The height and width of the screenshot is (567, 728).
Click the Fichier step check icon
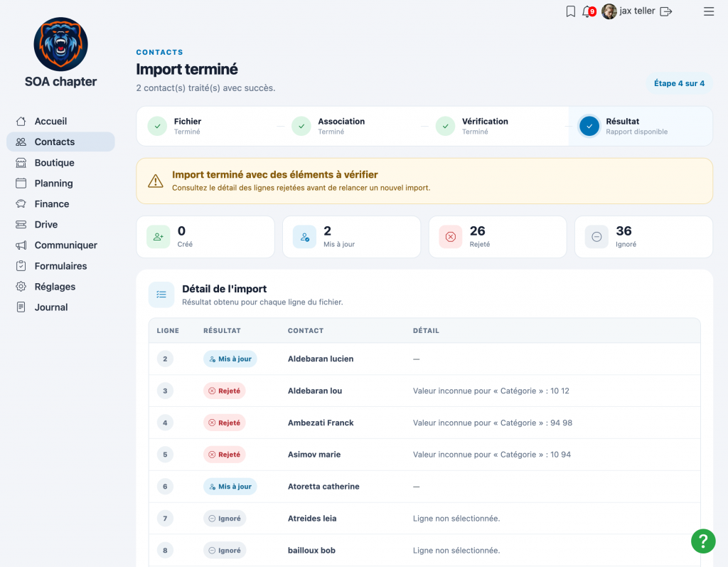[157, 126]
